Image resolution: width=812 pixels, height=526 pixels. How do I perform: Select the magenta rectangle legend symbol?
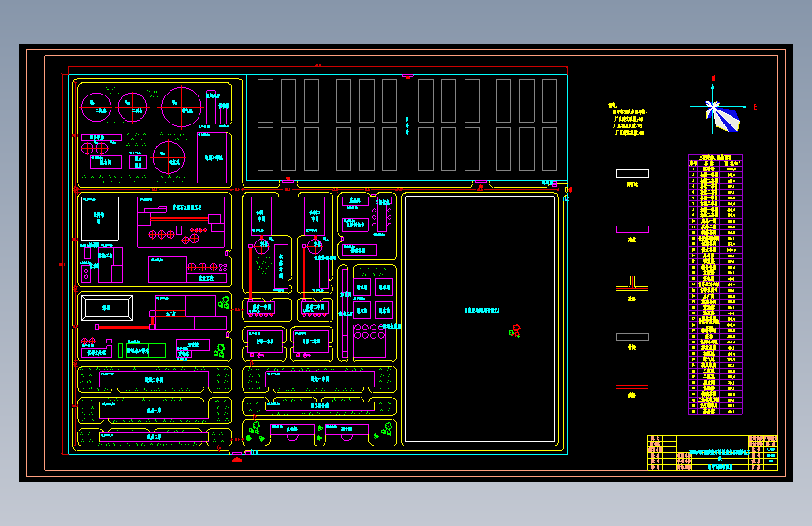[x=632, y=229]
